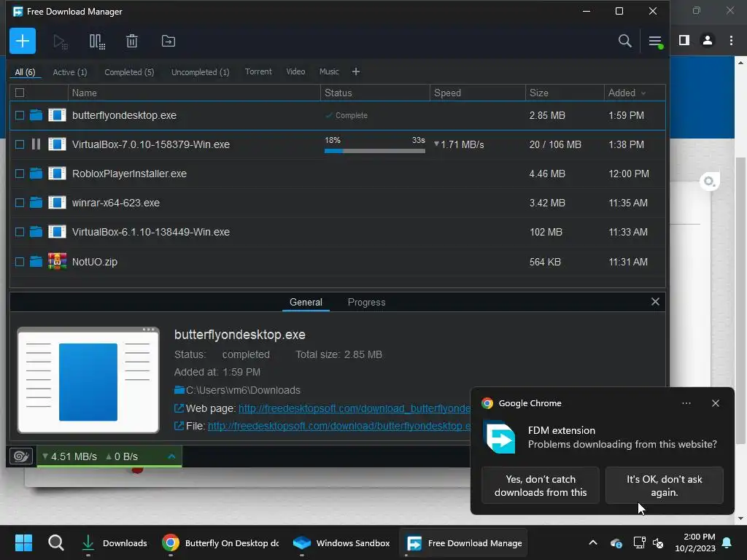The image size is (747, 560).
Task: Check the VirtualBox-6.1.10-138449-Win.exe checkbox
Action: coord(20,232)
